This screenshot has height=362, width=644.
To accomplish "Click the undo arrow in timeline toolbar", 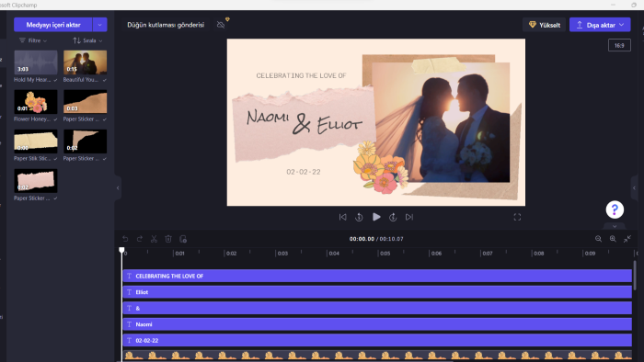I will point(125,239).
